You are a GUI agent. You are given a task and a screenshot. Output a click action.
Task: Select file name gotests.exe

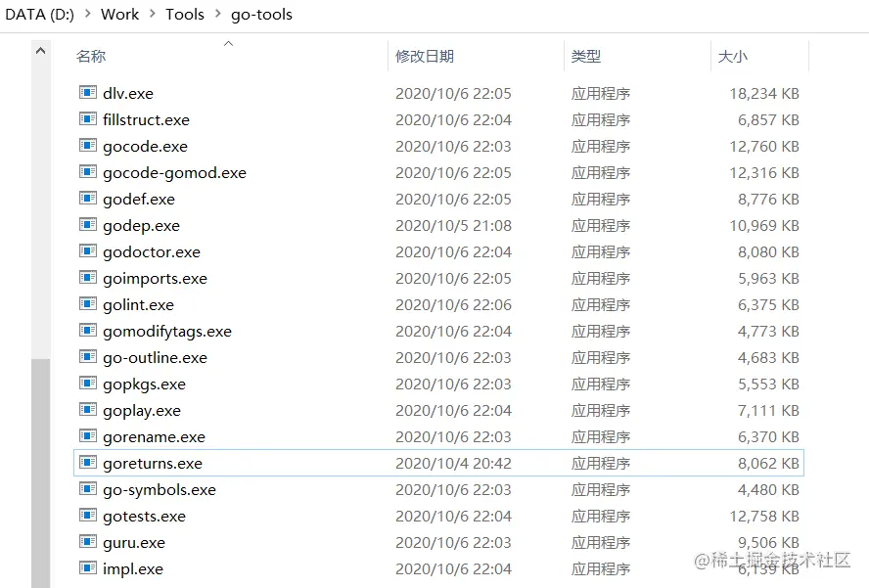[144, 517]
